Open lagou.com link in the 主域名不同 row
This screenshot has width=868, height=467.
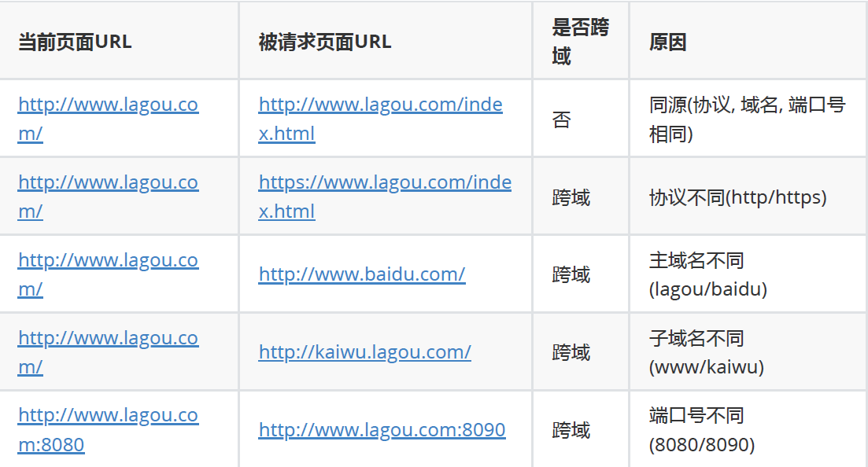(108, 274)
